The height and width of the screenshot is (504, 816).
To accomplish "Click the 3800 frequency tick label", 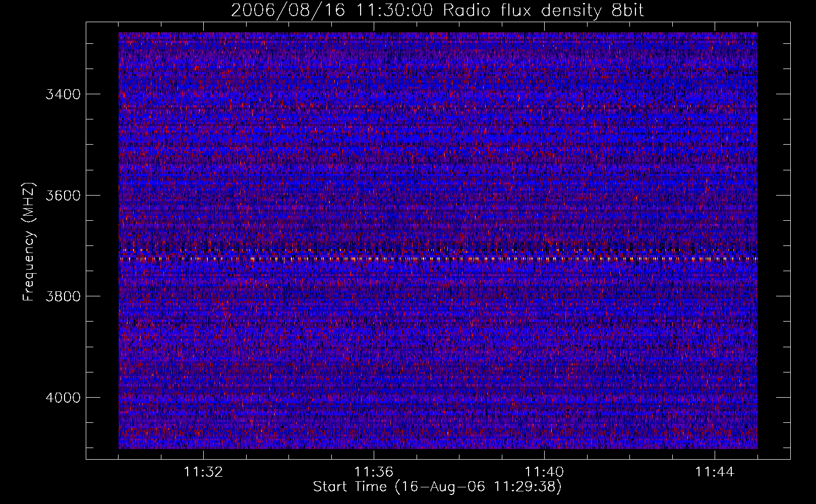I will [x=63, y=296].
